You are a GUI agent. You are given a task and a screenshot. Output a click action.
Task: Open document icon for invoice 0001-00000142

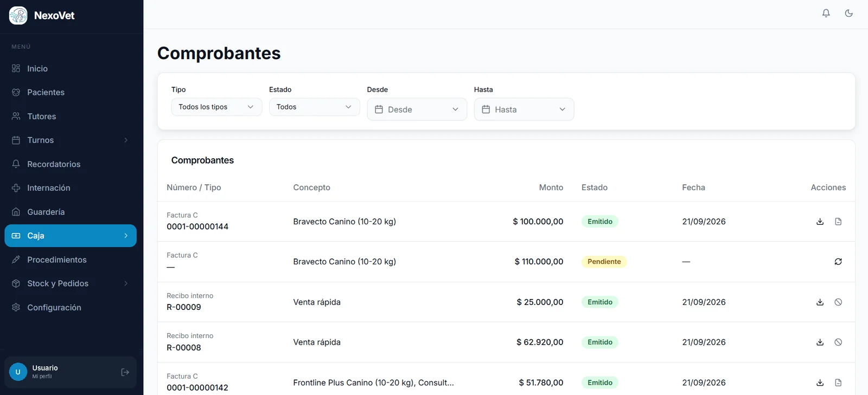tap(838, 383)
